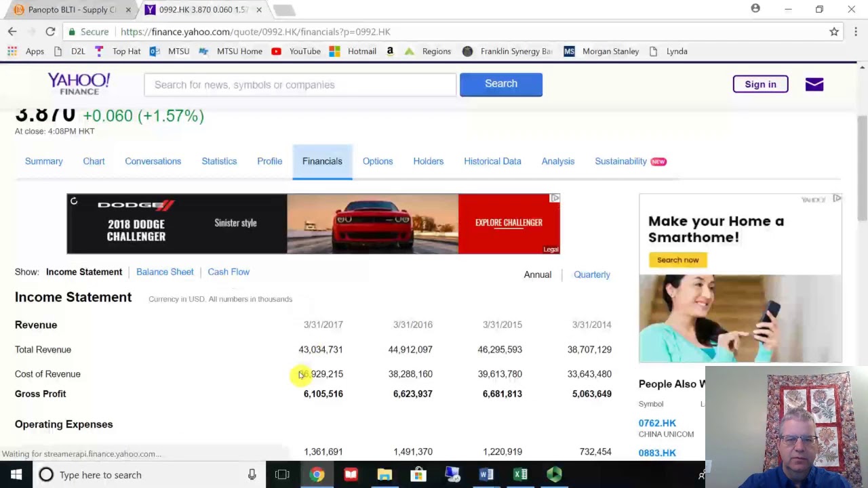Switch to Quarterly figures
This screenshot has width=868, height=488.
click(x=592, y=274)
